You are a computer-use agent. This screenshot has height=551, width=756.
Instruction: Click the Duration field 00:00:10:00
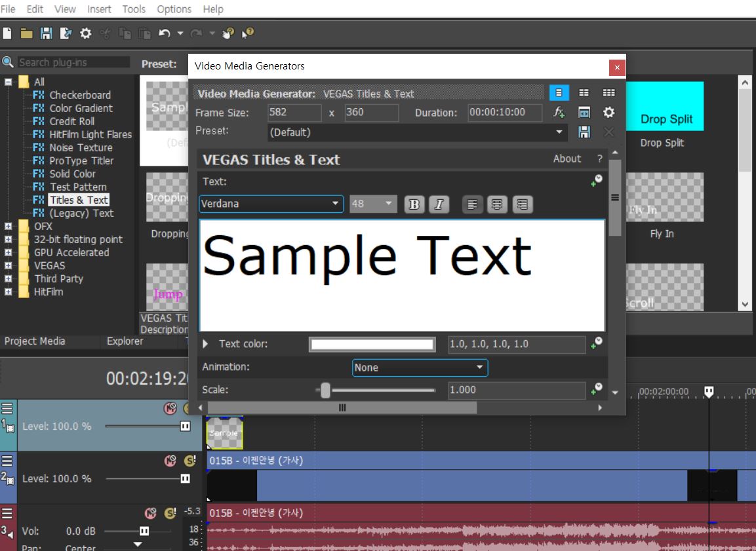505,113
